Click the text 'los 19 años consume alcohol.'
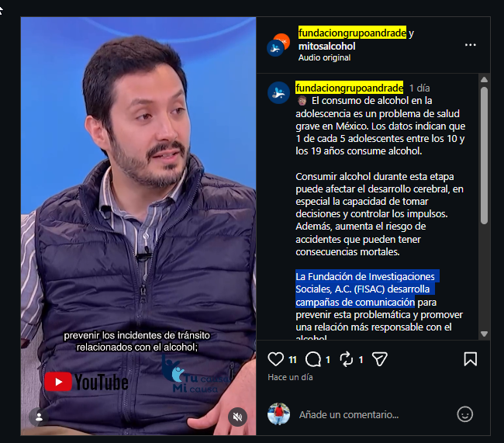504x443 pixels. [x=359, y=151]
